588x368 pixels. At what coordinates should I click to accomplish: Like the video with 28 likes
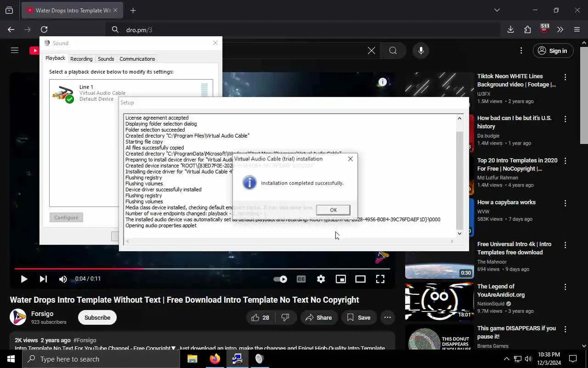click(x=260, y=317)
